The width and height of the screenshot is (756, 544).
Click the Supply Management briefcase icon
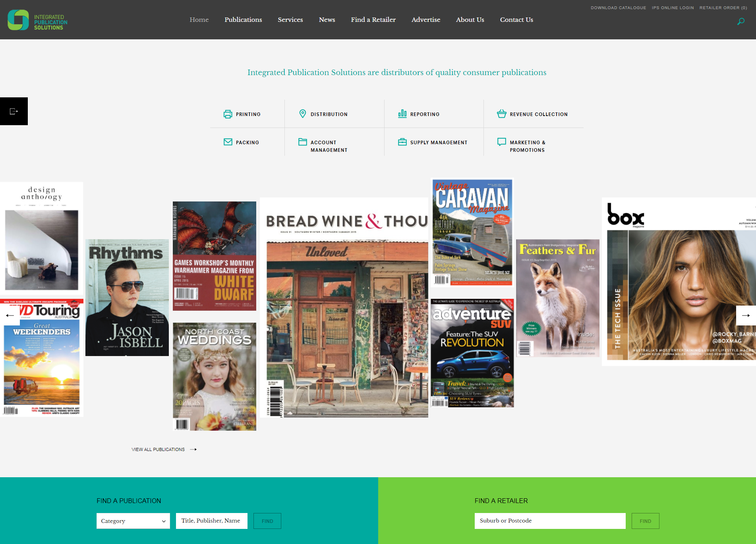point(402,142)
